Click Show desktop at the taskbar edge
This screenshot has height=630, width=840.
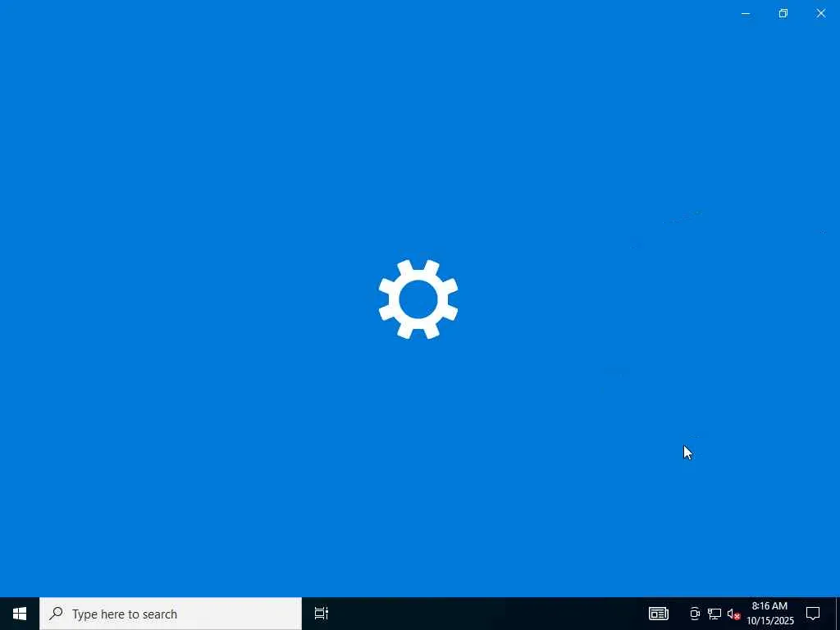click(x=838, y=614)
